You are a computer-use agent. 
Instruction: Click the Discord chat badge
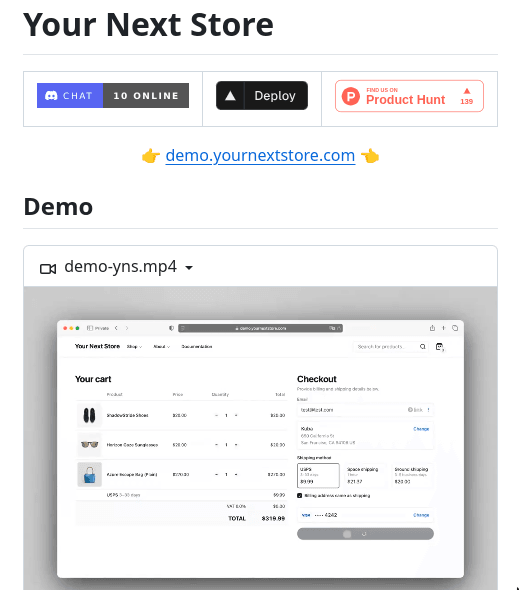(113, 96)
